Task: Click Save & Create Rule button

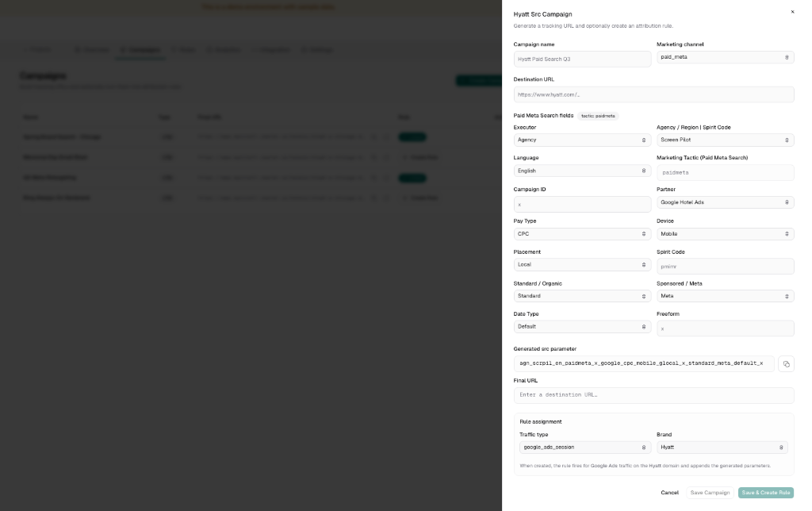Action: [x=766, y=493]
